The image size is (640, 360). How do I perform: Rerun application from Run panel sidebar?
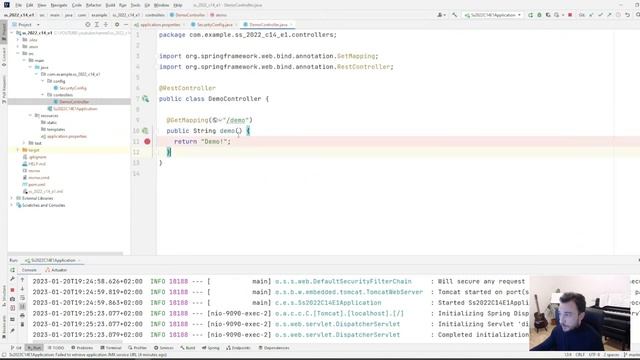point(13,270)
